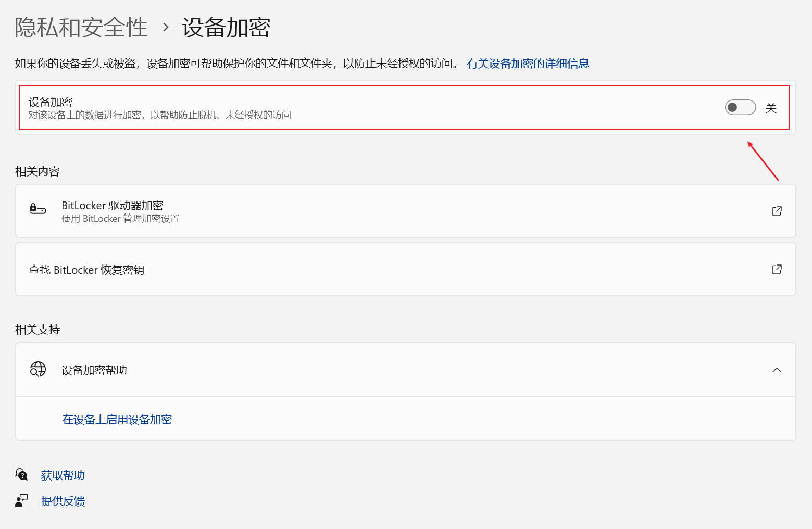
Task: Click the headset icon beside 获取帮助
Action: (21, 474)
